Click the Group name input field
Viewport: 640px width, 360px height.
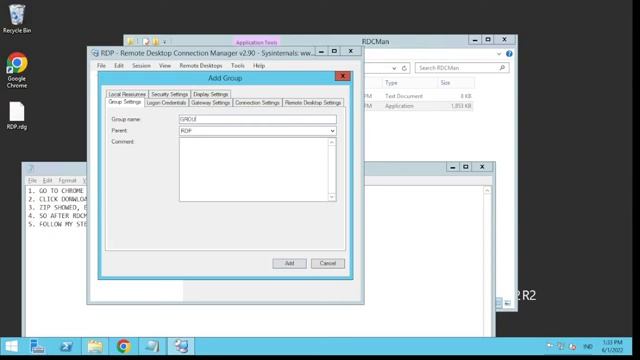click(258, 119)
